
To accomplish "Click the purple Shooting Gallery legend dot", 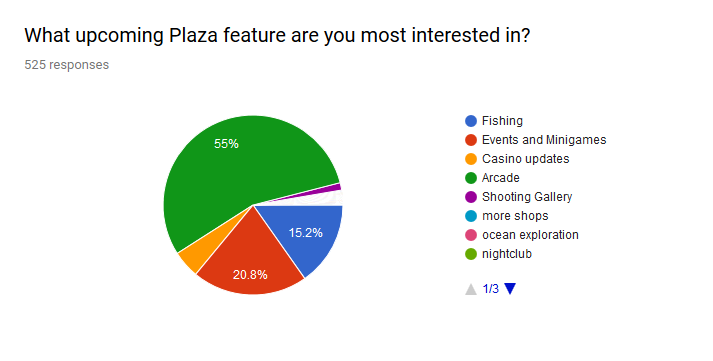I will pyautogui.click(x=471, y=197).
